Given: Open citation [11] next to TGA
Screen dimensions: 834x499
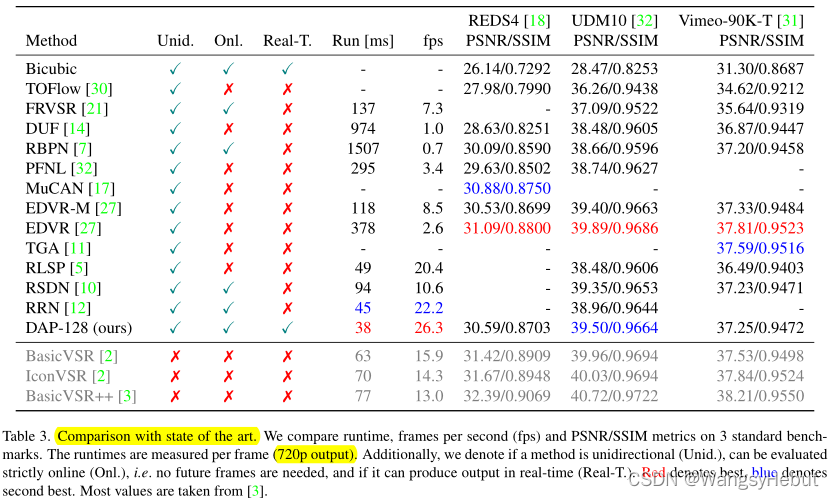Looking at the screenshot, I should 78,248.
